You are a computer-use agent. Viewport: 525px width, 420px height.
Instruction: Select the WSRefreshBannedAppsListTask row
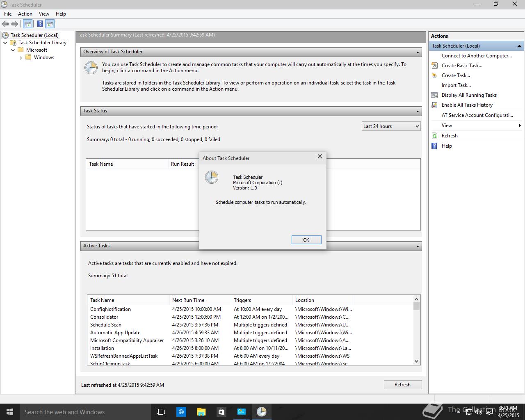tap(221, 356)
